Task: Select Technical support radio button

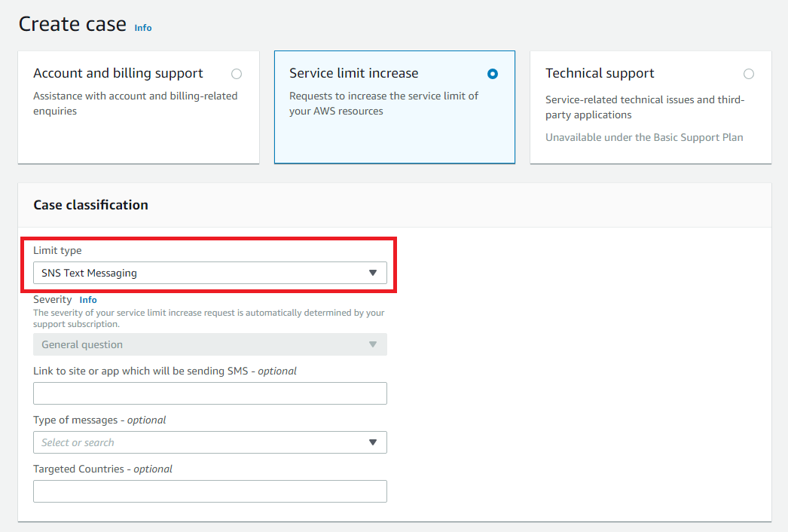Action: (x=748, y=74)
